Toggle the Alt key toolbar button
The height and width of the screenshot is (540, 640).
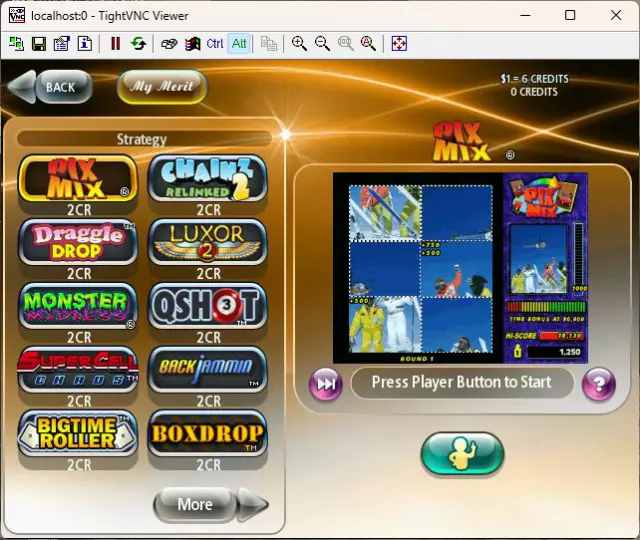coord(239,43)
